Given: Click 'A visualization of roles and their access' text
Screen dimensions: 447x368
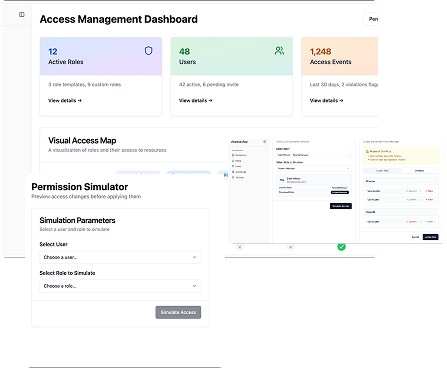Looking at the screenshot, I should click(x=107, y=150).
